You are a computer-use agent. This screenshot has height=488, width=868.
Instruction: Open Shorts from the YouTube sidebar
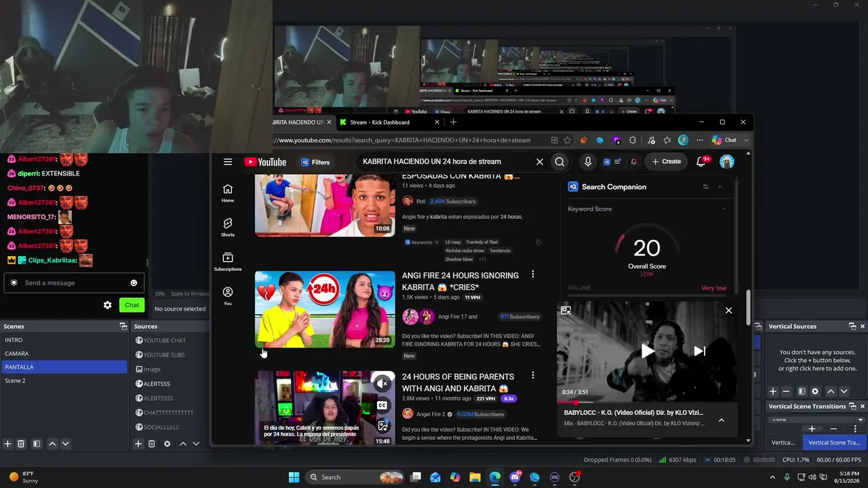(228, 227)
